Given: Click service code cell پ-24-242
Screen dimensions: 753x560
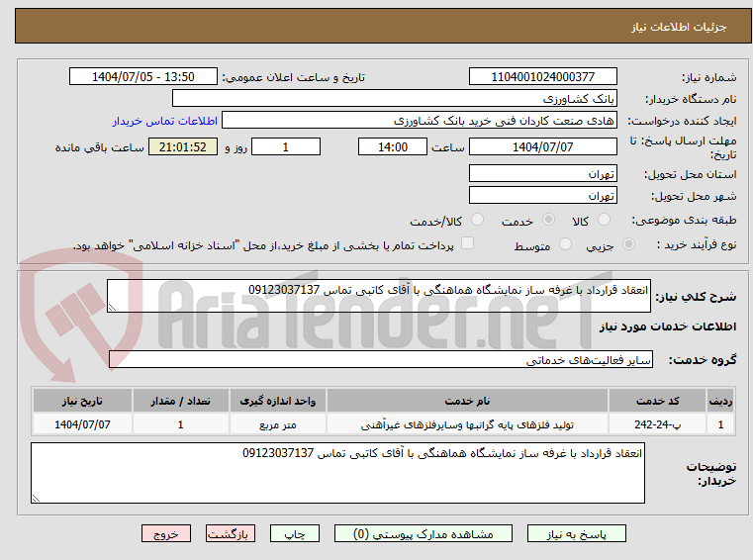Looking at the screenshot, I should click(x=657, y=424).
